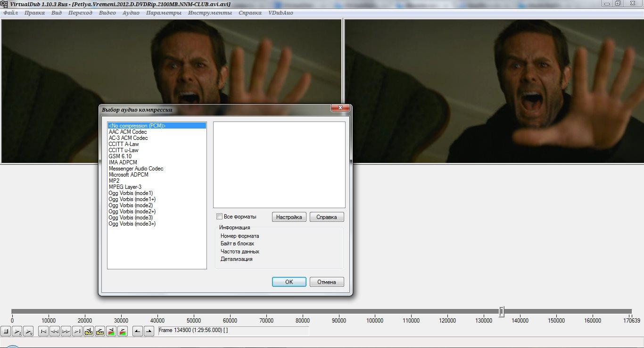Set the mark-in selection start
The width and height of the screenshot is (644, 348).
coord(138,331)
